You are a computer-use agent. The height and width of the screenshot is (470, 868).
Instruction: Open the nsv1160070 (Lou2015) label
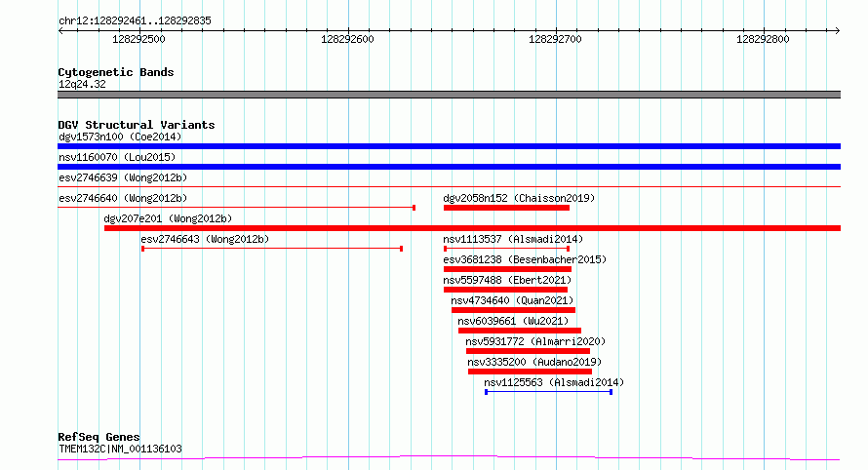[117, 157]
